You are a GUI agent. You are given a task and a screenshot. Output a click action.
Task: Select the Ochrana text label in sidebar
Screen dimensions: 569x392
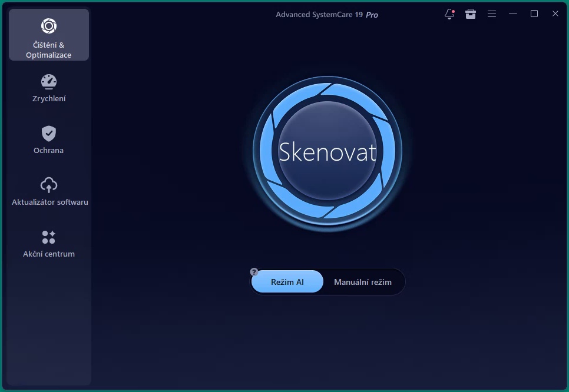(x=49, y=151)
